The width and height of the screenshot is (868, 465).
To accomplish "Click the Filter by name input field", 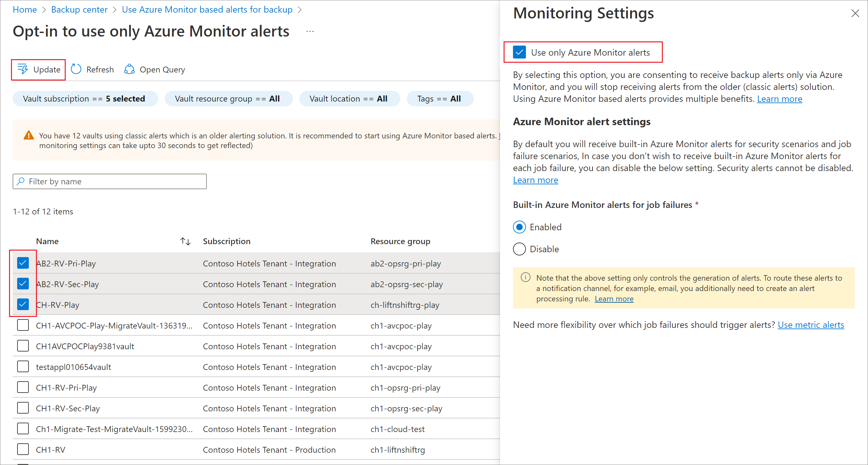I will point(110,181).
